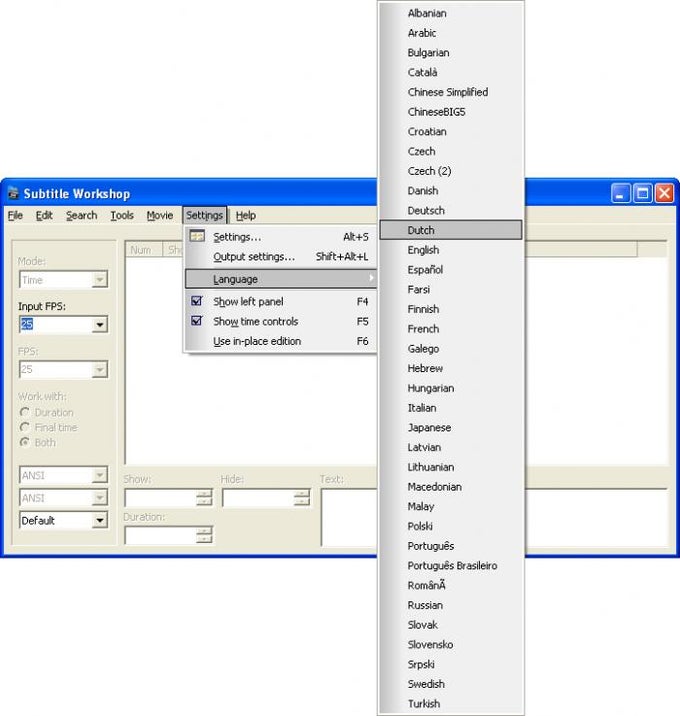
Task: Select Chinese Simplified language
Action: [x=451, y=92]
